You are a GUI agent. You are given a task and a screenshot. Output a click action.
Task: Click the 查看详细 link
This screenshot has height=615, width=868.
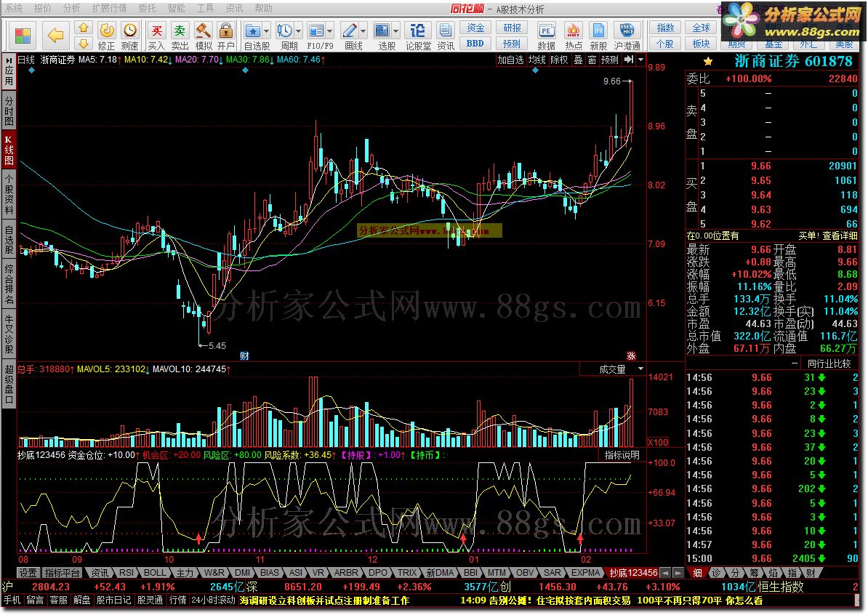coord(840,236)
